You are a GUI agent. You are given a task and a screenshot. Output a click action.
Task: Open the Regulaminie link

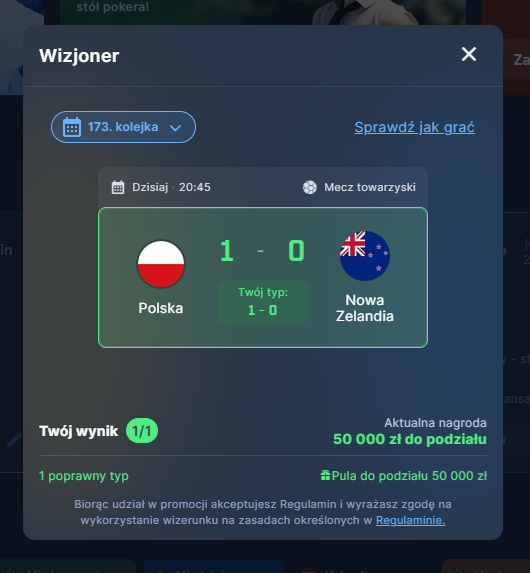(x=410, y=520)
